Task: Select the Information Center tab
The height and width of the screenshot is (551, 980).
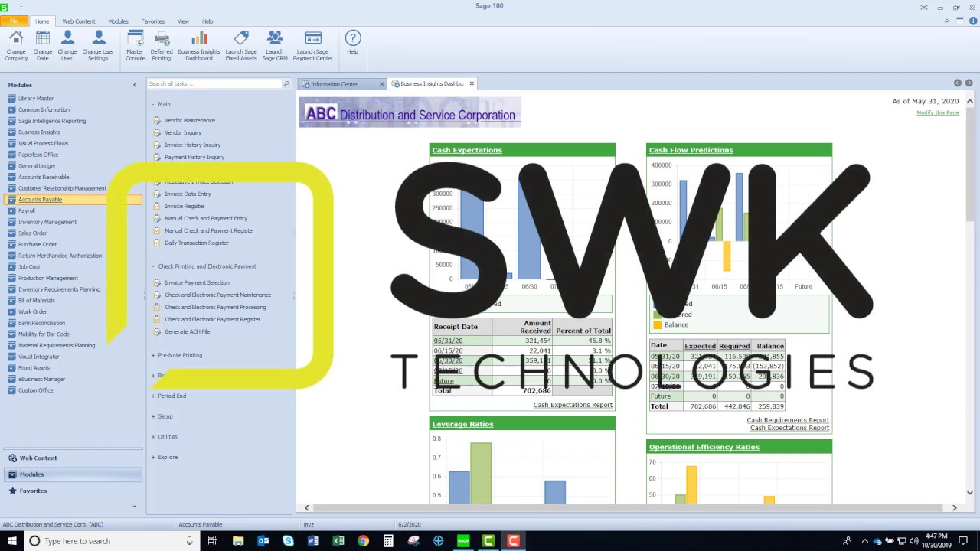Action: 335,84
